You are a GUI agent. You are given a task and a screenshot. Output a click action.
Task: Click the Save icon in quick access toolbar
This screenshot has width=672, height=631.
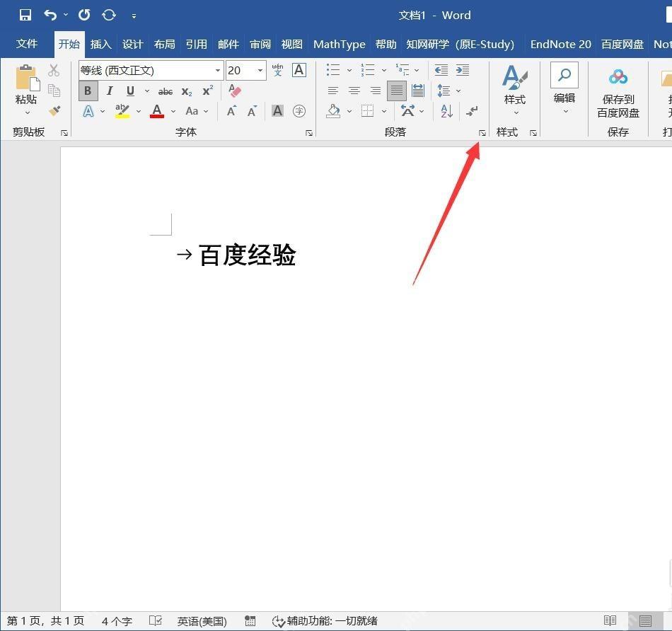coord(25,16)
